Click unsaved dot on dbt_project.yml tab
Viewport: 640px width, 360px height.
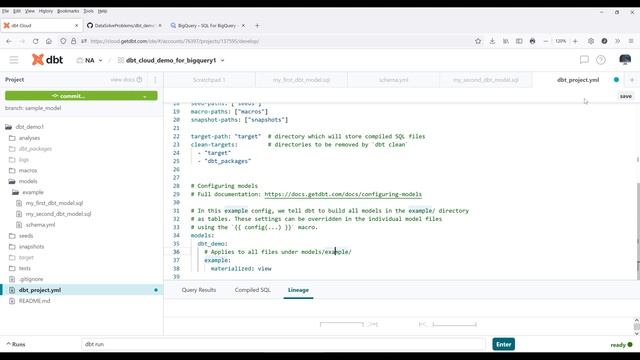(x=616, y=80)
